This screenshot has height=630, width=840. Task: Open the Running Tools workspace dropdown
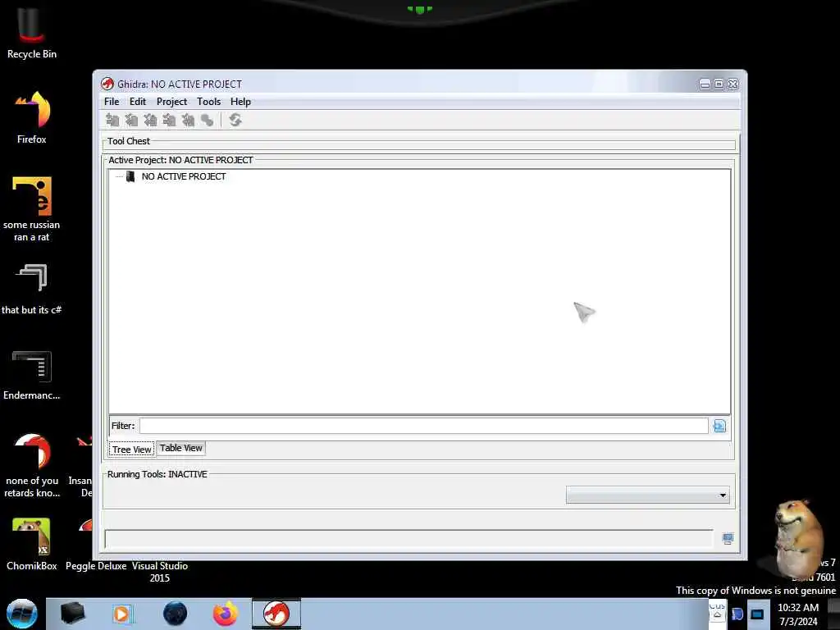click(x=648, y=495)
